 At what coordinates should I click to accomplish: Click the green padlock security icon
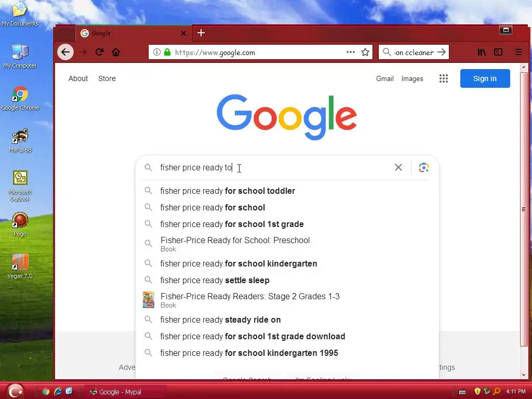tap(167, 52)
